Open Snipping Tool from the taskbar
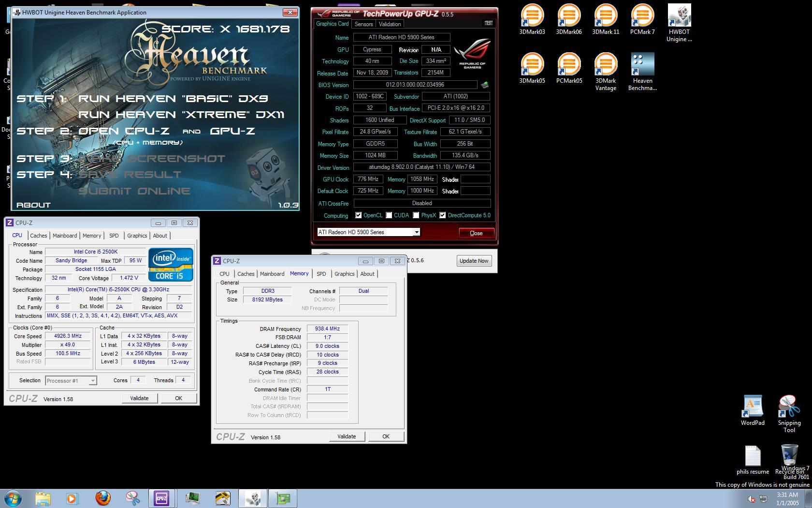Viewport: 812px width, 508px height. (132, 498)
